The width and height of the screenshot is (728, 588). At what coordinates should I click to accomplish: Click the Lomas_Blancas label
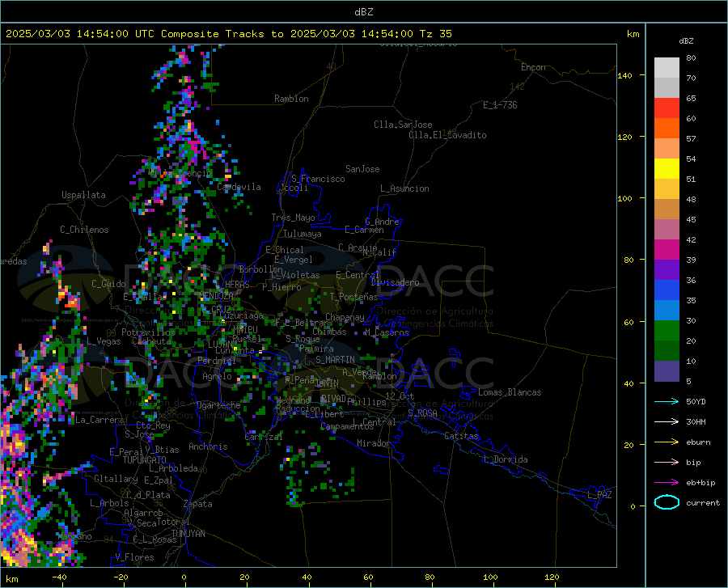(x=510, y=392)
